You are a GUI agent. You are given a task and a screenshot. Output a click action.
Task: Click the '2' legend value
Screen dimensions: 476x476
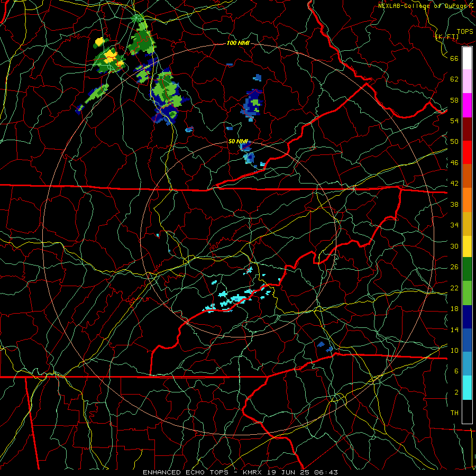[x=456, y=392]
